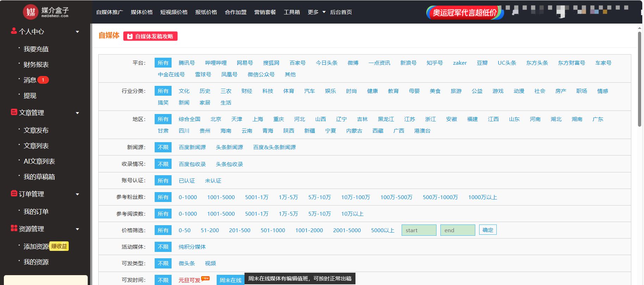Viewport: 644px width, 285px height.
Task: Choose 百度新闻源 news source filter
Action: coord(192,147)
